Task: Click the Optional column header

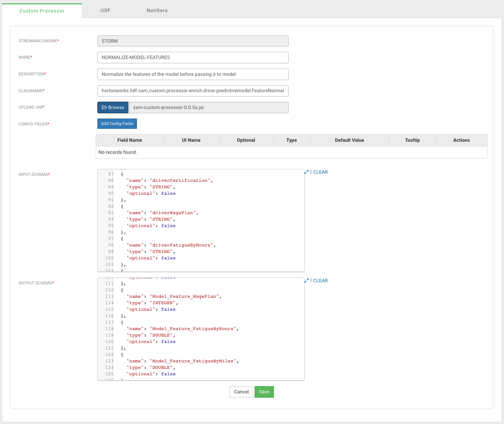Action: [x=246, y=140]
